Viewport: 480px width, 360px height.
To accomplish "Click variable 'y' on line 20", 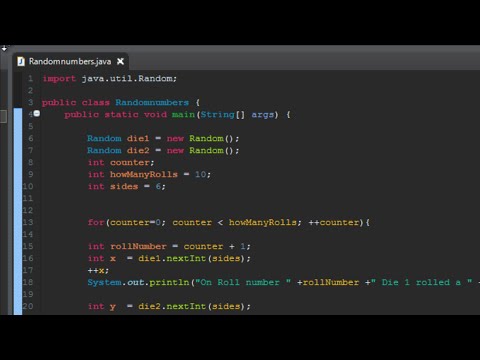I will click(113, 307).
